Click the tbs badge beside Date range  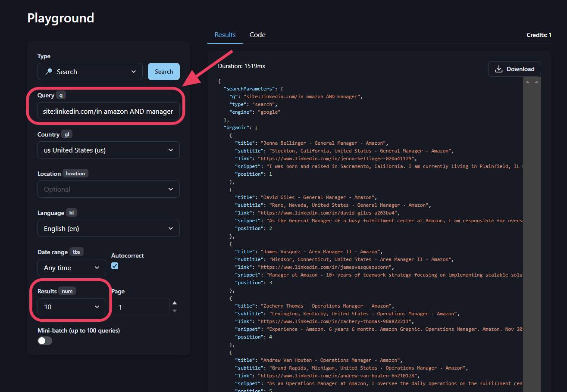coord(76,252)
